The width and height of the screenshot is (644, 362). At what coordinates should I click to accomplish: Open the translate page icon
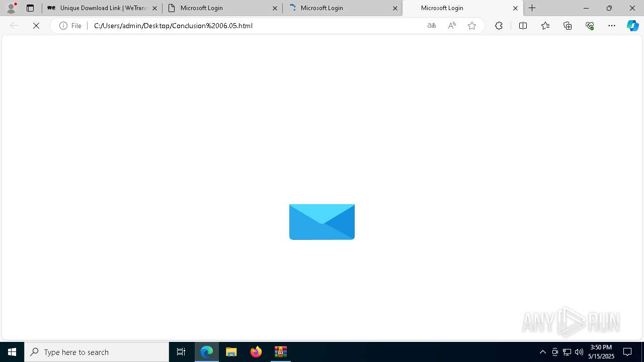click(x=432, y=26)
